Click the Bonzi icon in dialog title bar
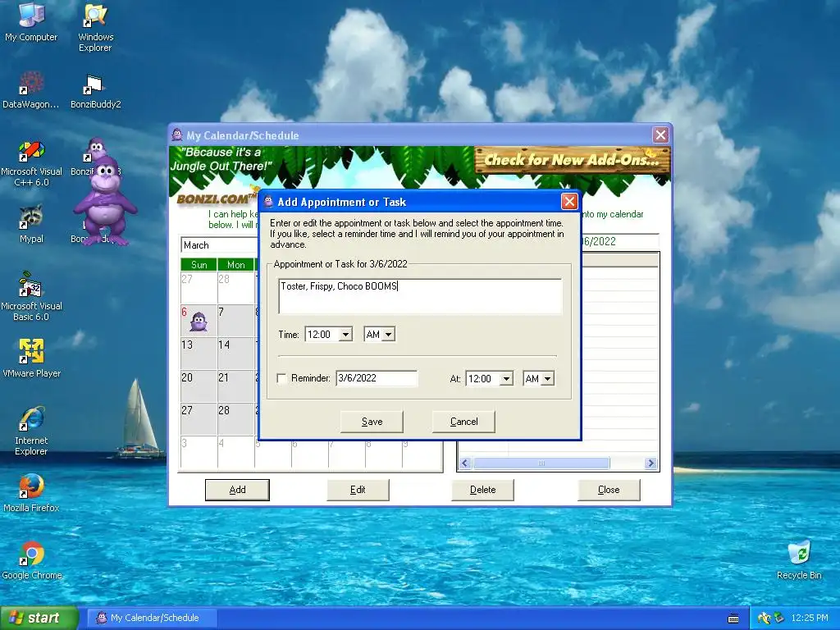 point(268,202)
